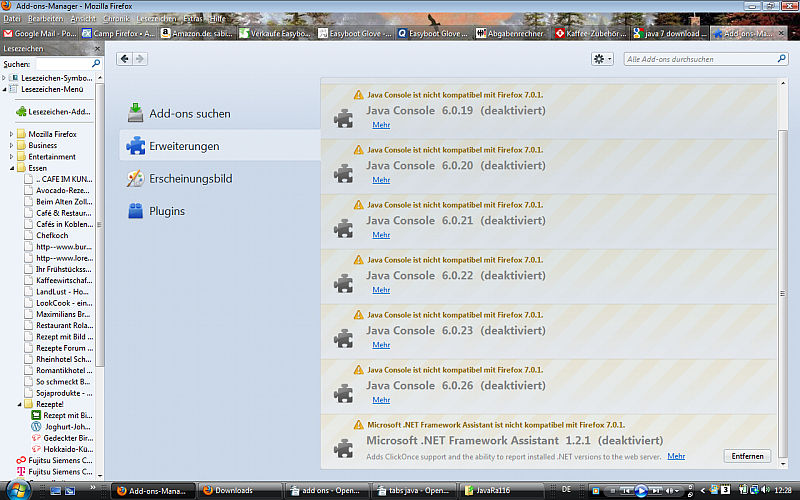The width and height of the screenshot is (800, 500).
Task: Click warning icon on Java Console 6.0.20
Action: 359,149
